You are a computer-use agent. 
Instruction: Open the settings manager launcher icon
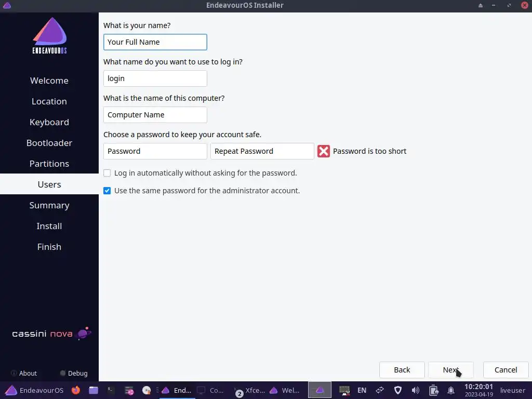[129, 390]
